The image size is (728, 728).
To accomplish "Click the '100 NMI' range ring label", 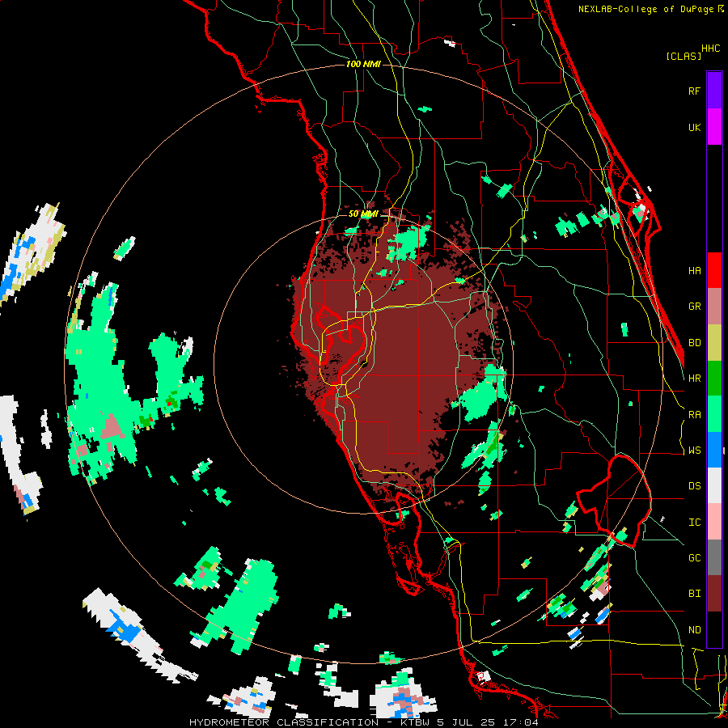I will coord(363,64).
